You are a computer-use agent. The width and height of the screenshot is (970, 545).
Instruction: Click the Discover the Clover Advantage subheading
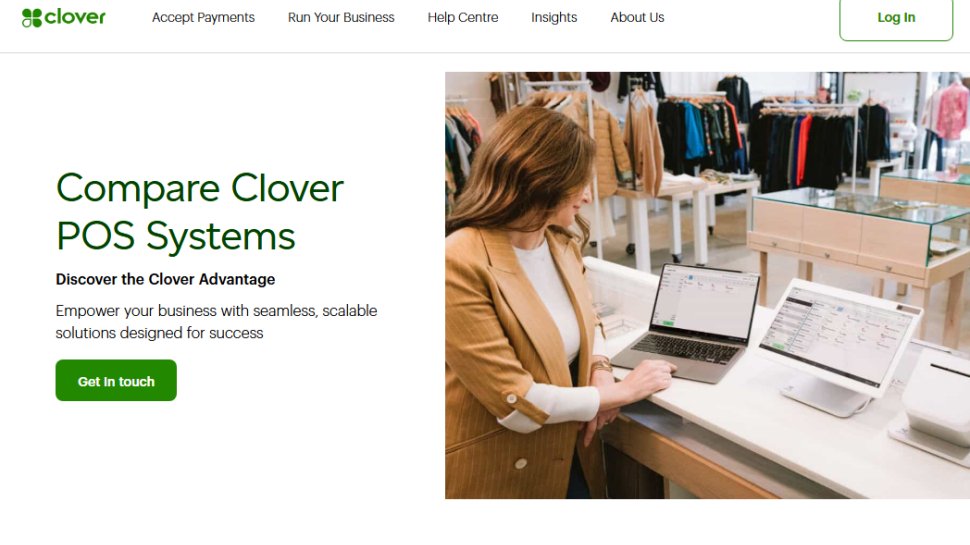[165, 279]
